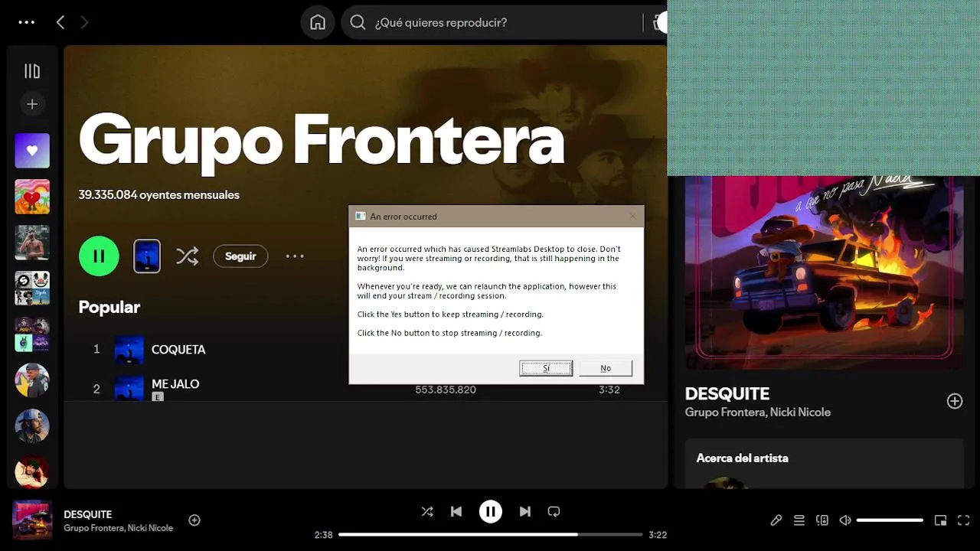980x551 pixels.
Task: Open 'Grupo Frontera, Nicki Nicole' in the bottom bar
Action: pyautogui.click(x=118, y=528)
